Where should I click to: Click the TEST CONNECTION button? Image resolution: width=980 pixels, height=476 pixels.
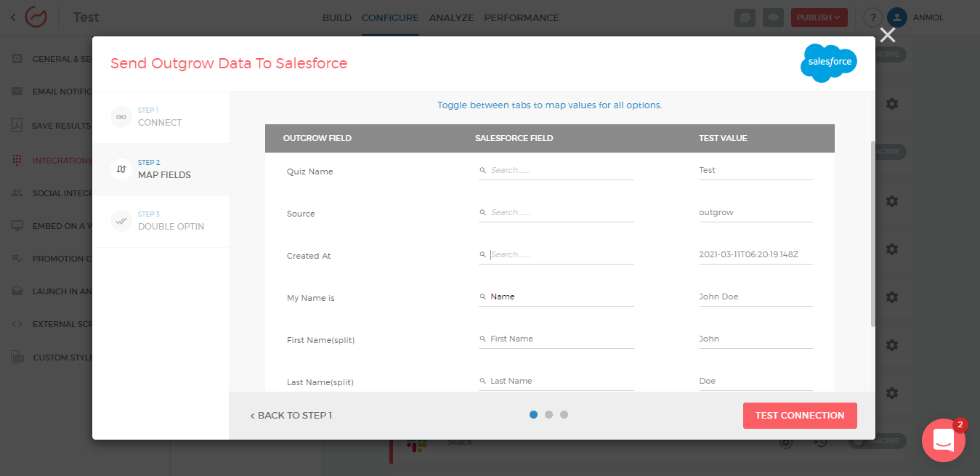(800, 416)
